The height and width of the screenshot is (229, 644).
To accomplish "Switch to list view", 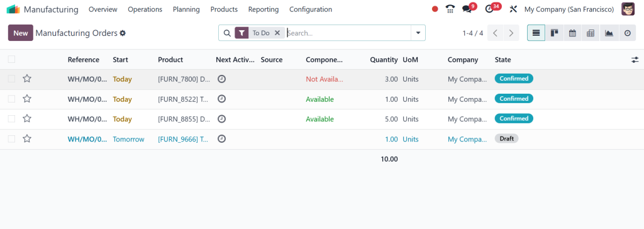I will coord(536,33).
